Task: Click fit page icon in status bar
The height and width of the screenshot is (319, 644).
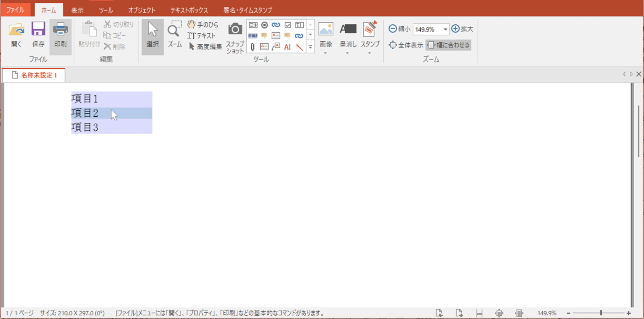Action: (499, 313)
